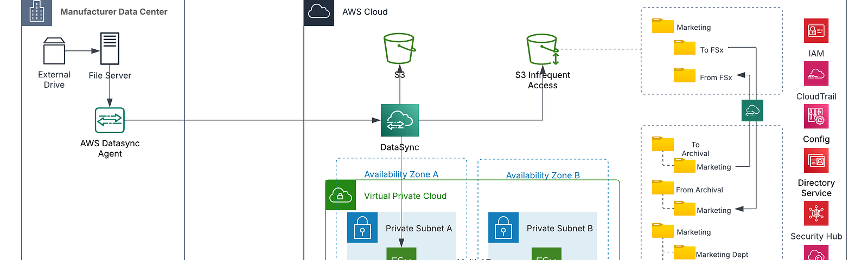
Task: Click the Directory Service label
Action: [816, 188]
